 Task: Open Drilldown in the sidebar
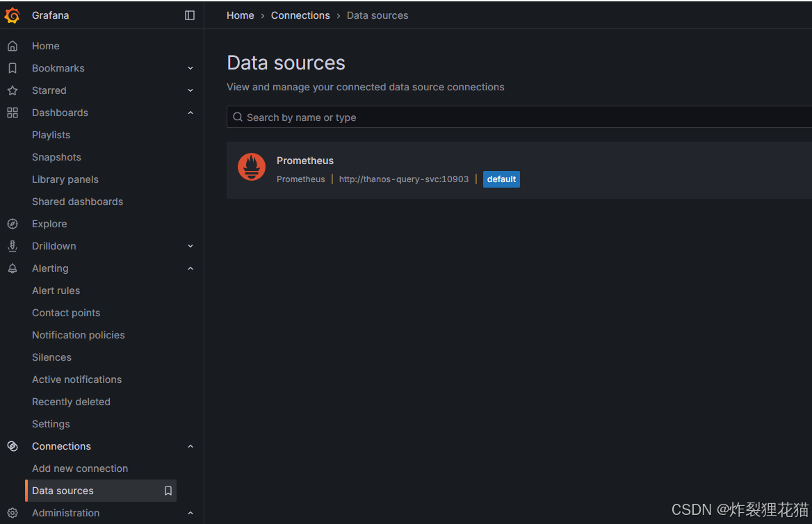tap(54, 247)
